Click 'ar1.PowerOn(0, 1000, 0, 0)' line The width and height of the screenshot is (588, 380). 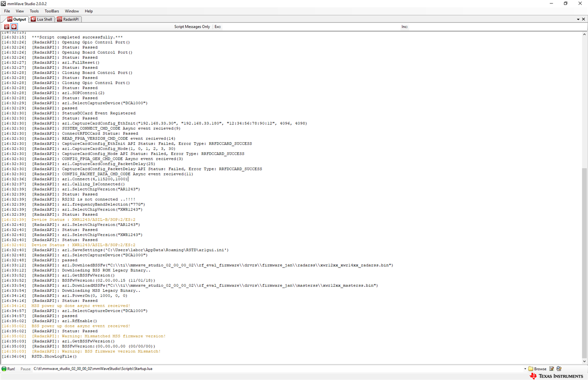(95, 296)
